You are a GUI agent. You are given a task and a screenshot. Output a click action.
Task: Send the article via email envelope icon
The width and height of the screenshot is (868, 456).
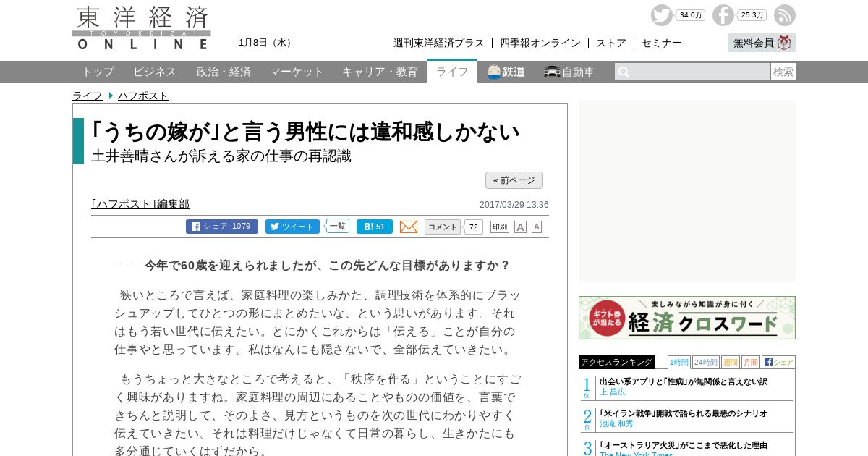409,227
